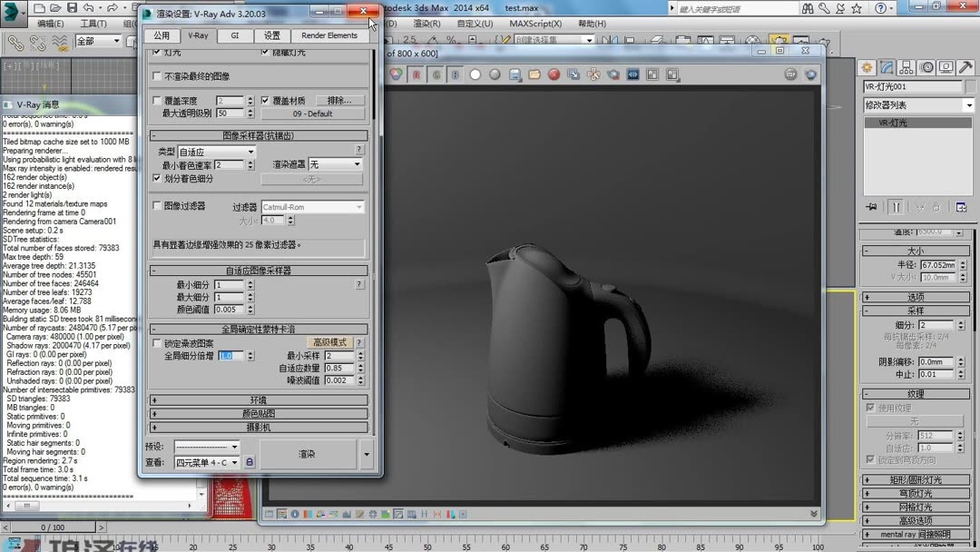
Task: Show the red channel in rendered frame window
Action: [416, 74]
